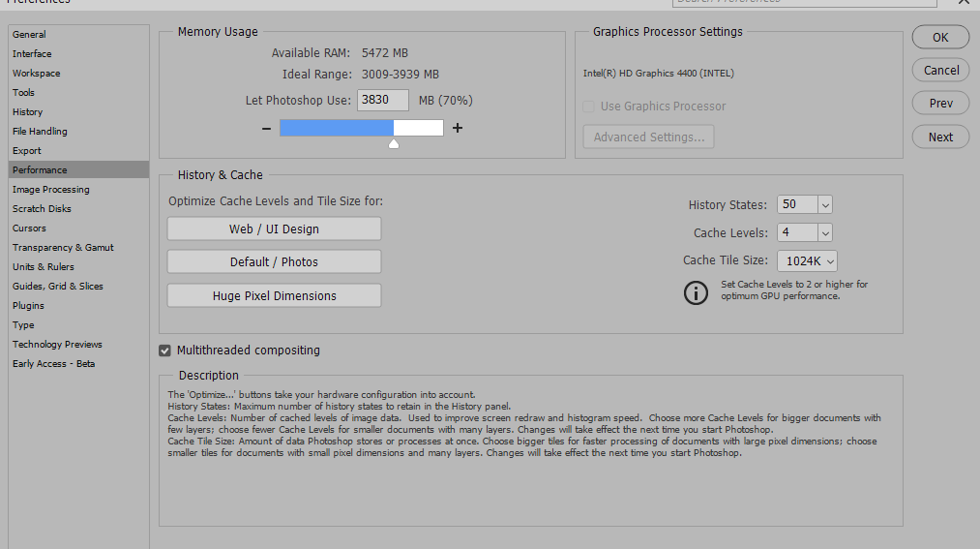Click the Ideal Range 3009-3939 MB value
The height and width of the screenshot is (549, 980).
[x=400, y=75]
